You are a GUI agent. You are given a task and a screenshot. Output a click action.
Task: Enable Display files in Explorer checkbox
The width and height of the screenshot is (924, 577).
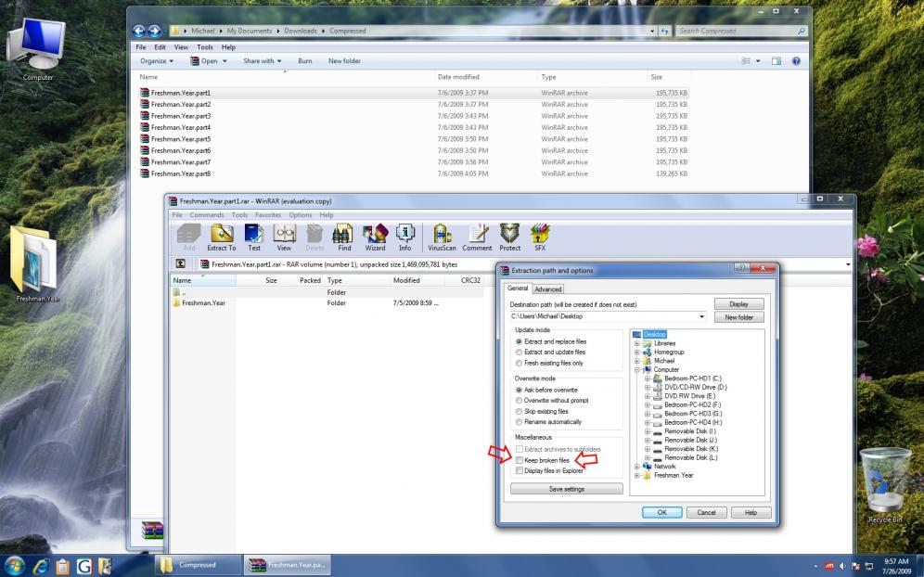[x=520, y=471]
